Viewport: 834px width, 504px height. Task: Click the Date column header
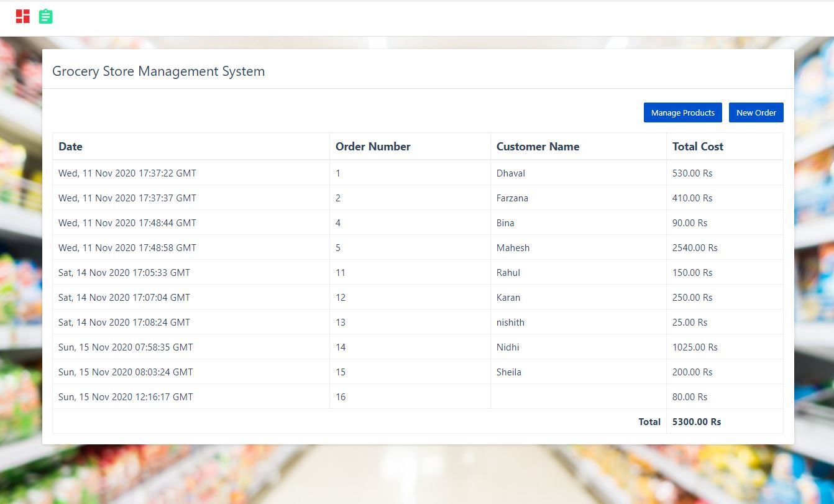pos(70,147)
